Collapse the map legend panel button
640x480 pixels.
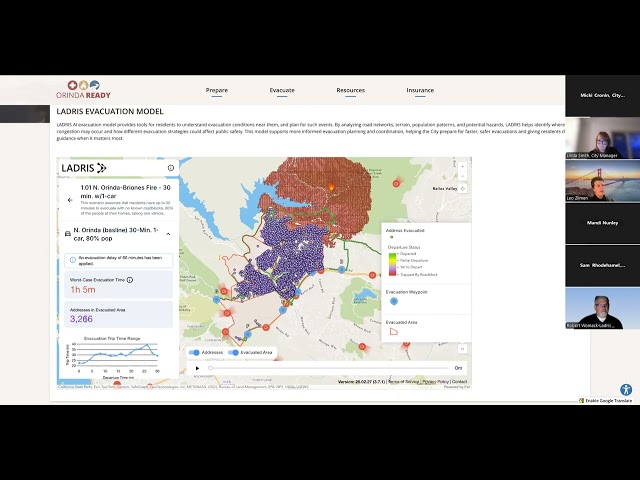click(x=462, y=349)
